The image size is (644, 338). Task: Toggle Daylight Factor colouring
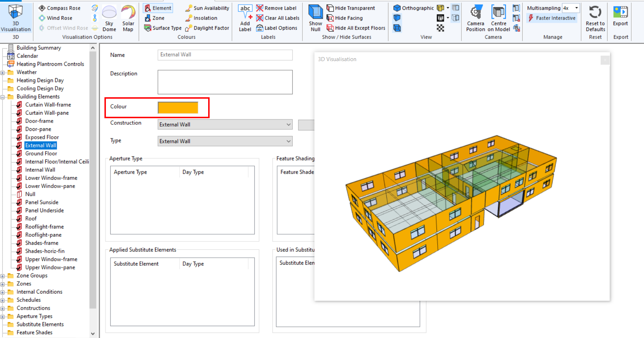tap(207, 28)
